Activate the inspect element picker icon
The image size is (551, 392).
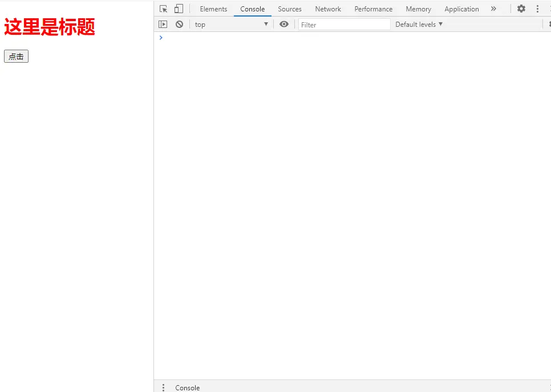[x=164, y=9]
